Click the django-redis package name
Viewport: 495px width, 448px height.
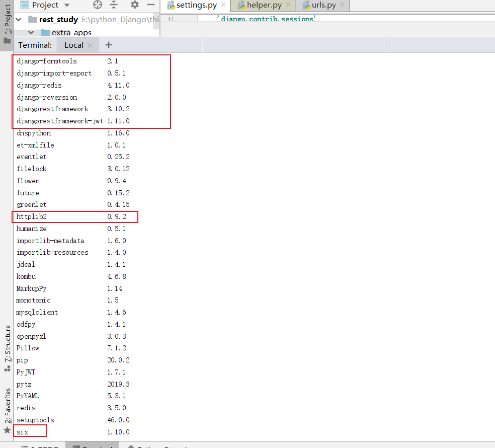39,85
